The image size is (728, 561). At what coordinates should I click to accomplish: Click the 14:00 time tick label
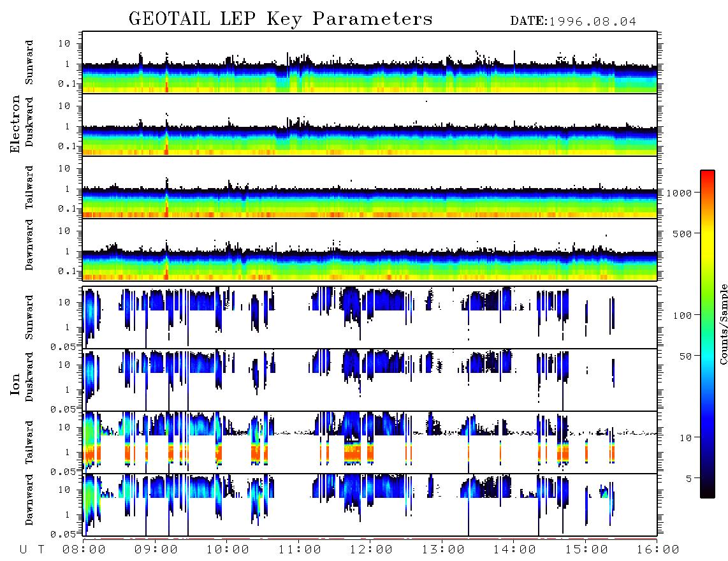click(x=514, y=550)
